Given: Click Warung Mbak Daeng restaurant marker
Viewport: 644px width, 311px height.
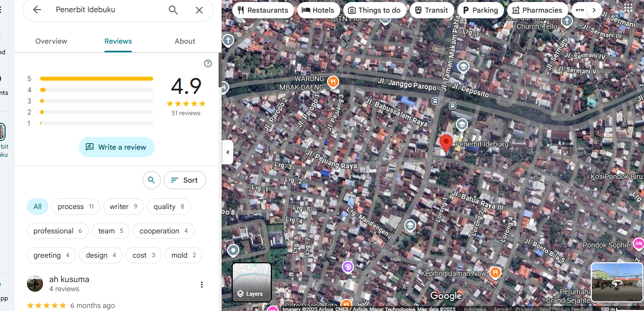Looking at the screenshot, I should coord(333,82).
